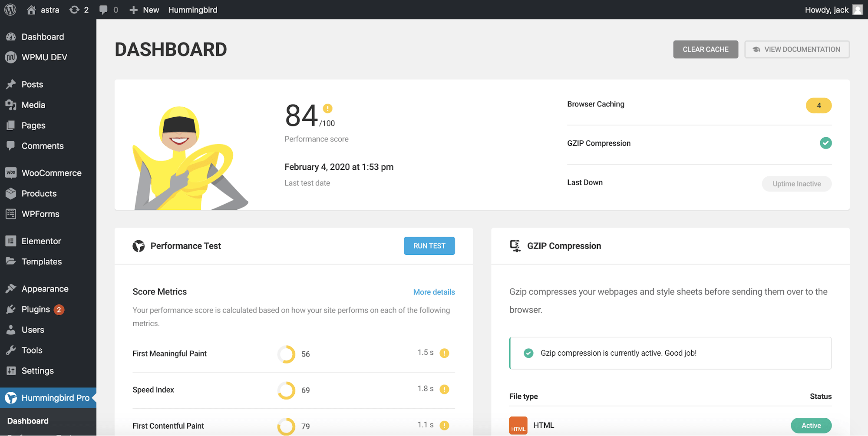Screen dimensions: 868x436
Task: Click the Speed Index progress dial
Action: tap(286, 390)
